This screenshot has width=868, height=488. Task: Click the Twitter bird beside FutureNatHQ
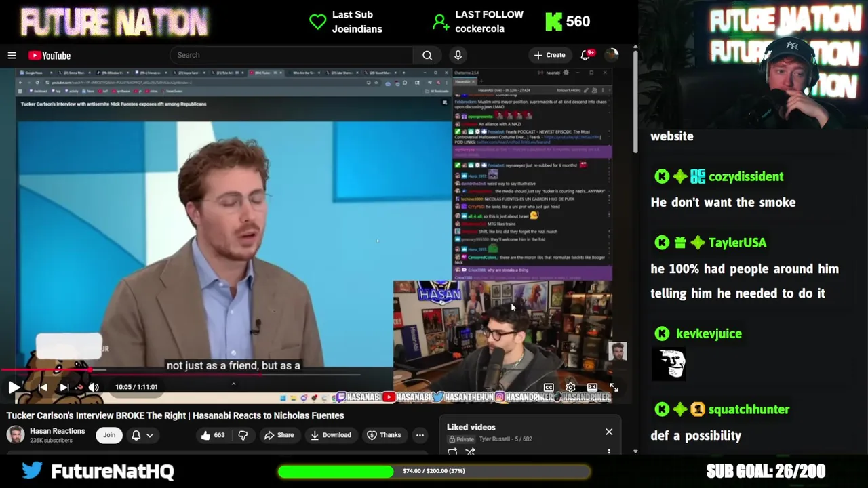(x=31, y=470)
